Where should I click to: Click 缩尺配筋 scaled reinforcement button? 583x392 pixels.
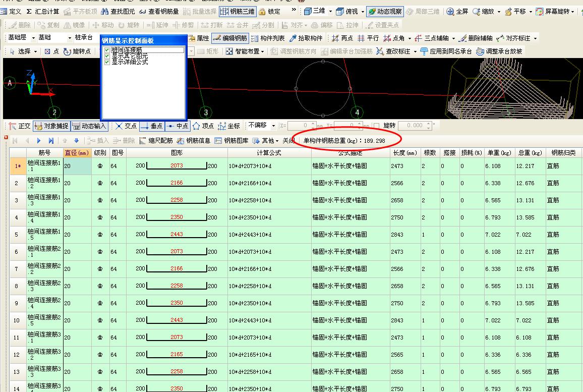(x=156, y=141)
